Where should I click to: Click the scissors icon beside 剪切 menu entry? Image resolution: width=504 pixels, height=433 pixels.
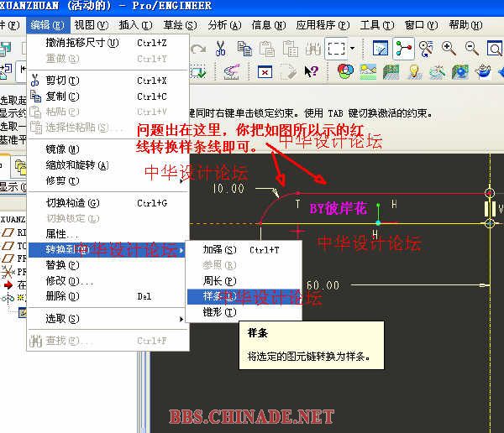pos(34,80)
